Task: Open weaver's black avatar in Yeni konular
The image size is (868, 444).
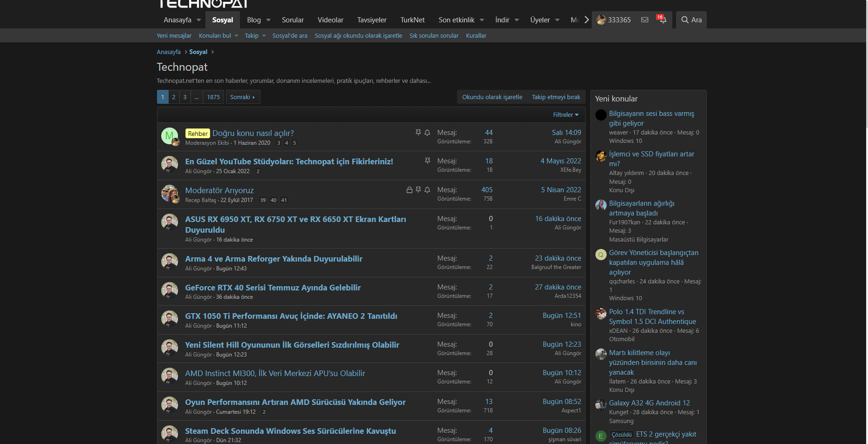Action: pyautogui.click(x=601, y=115)
